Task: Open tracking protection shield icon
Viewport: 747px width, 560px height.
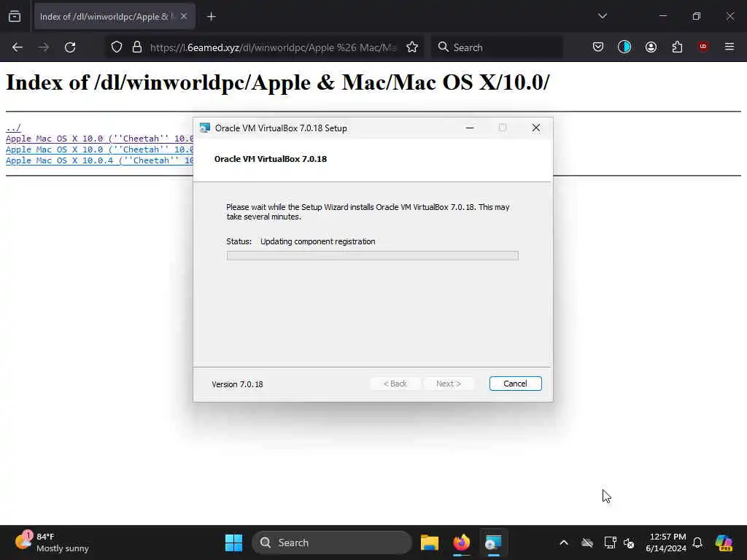Action: [x=117, y=47]
